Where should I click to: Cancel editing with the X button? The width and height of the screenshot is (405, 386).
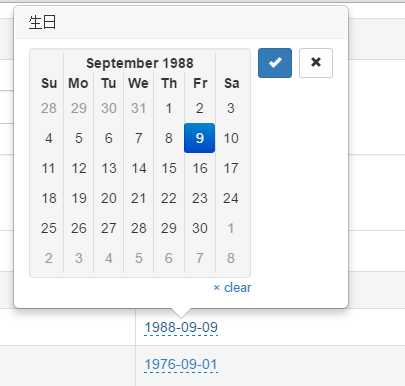coord(316,63)
